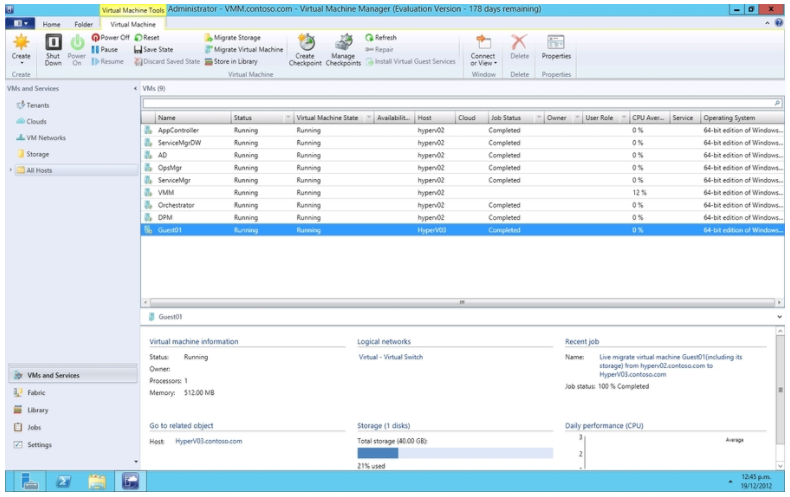
Task: Select the Orchestrator VM row
Action: pos(463,206)
